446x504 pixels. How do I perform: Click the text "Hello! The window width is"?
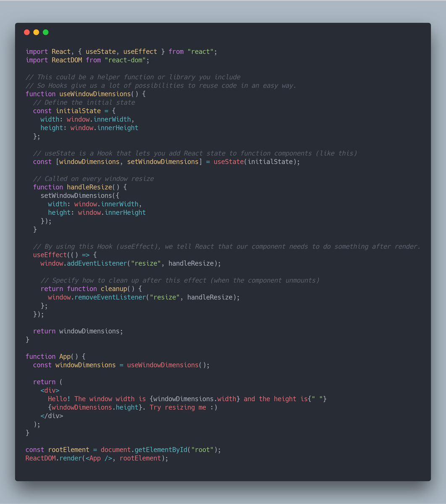tap(97, 399)
